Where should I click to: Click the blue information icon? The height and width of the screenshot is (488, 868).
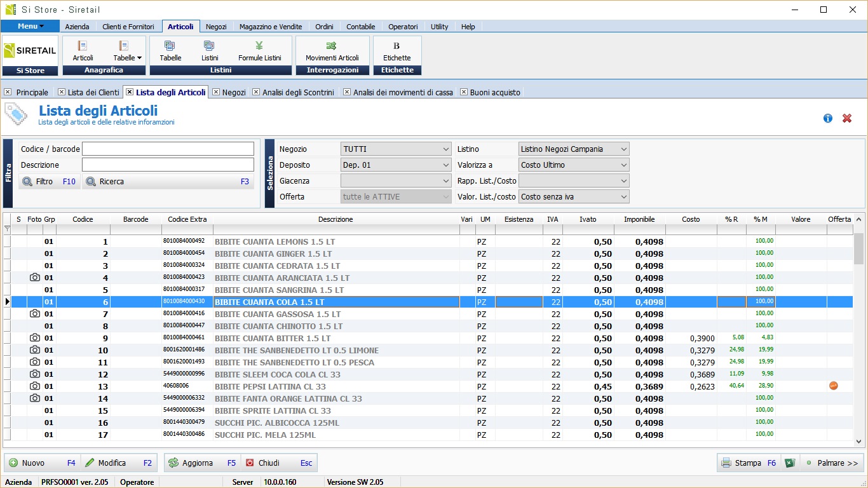(x=827, y=118)
